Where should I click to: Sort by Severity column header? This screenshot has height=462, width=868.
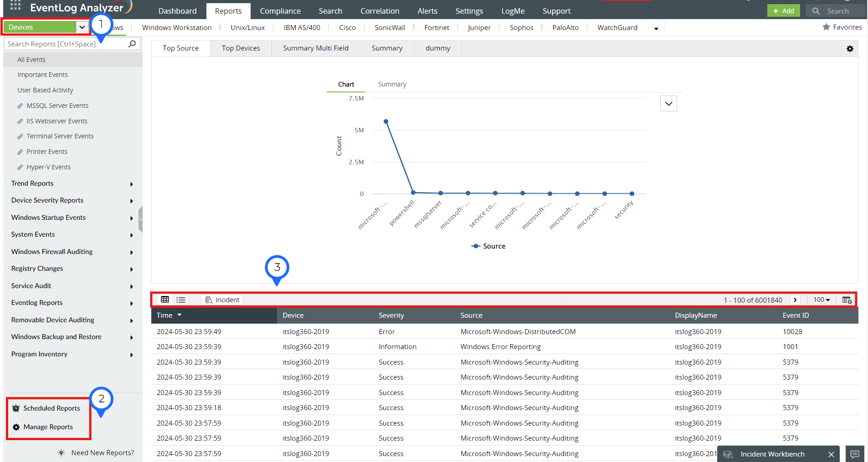coord(391,315)
